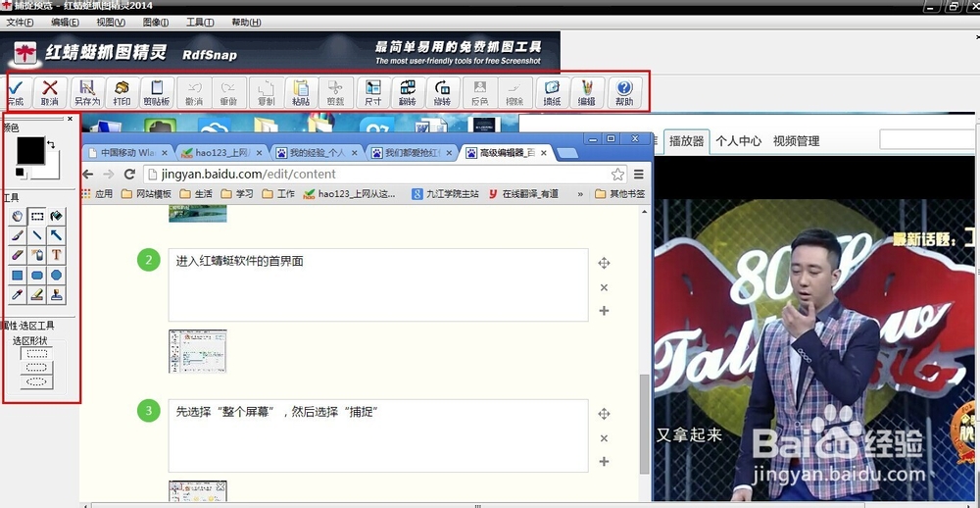The image size is (980, 508).
Task: Click the browser reload button
Action: tap(129, 174)
